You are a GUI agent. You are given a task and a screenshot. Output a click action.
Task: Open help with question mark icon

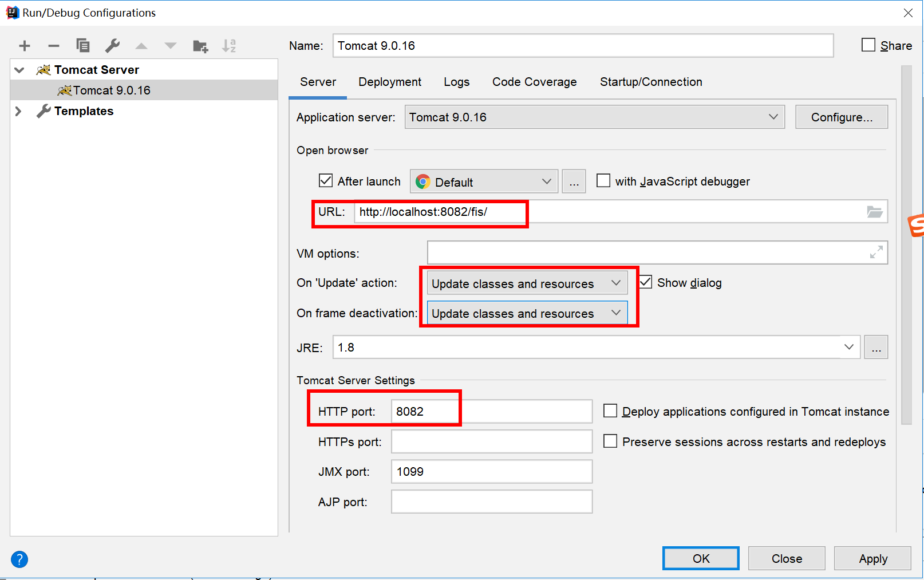[x=19, y=559]
